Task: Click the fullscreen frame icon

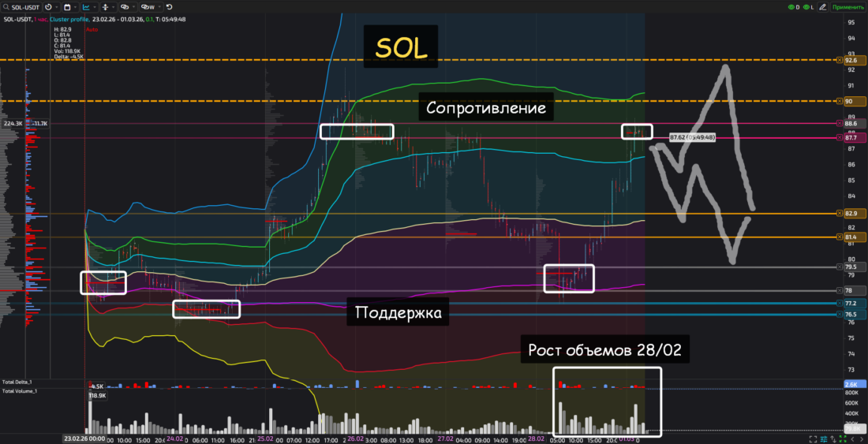Action: 813,439
